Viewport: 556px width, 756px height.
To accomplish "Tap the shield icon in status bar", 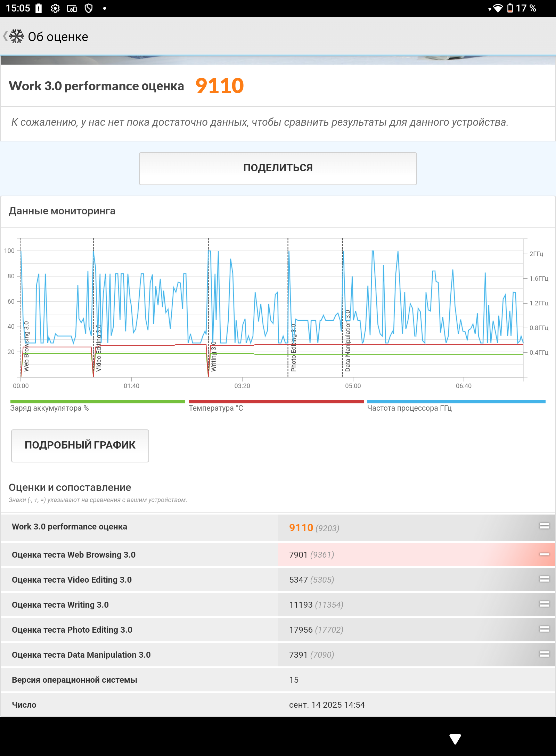I will [x=89, y=8].
